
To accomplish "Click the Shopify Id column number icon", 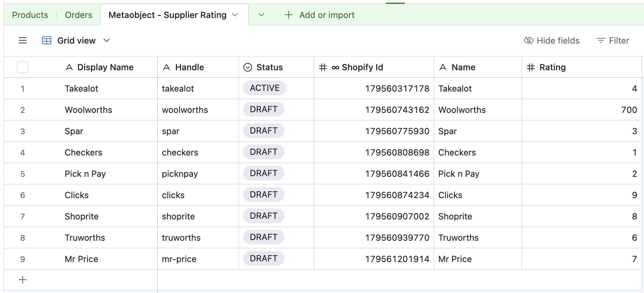I will point(323,67).
